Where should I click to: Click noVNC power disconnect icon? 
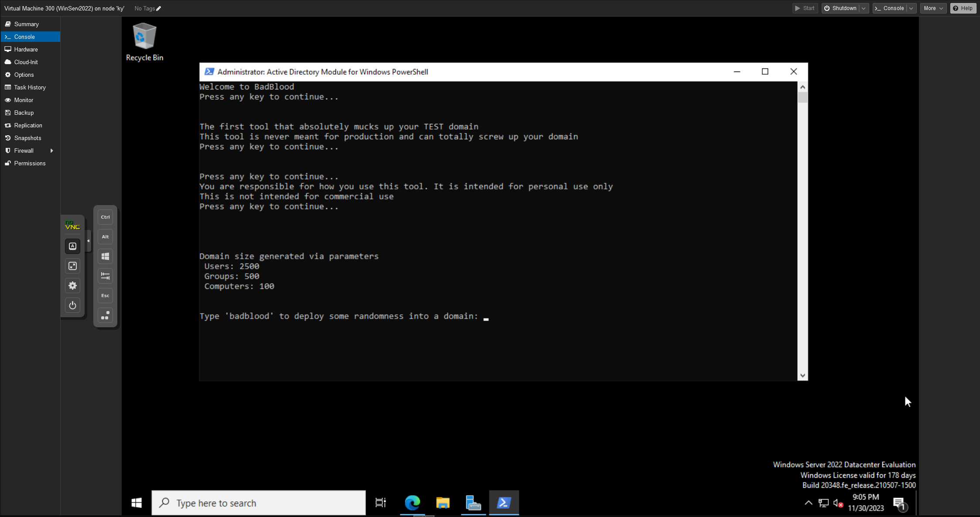pyautogui.click(x=72, y=305)
